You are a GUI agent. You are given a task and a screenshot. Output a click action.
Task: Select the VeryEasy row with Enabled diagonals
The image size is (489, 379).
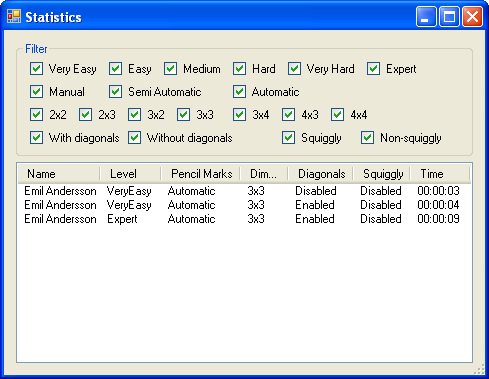point(244,205)
